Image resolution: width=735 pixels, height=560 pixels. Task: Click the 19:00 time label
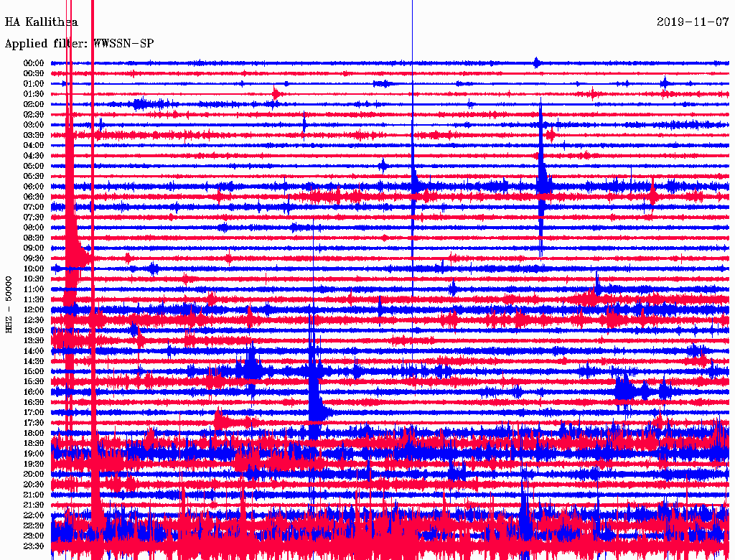pyautogui.click(x=34, y=454)
